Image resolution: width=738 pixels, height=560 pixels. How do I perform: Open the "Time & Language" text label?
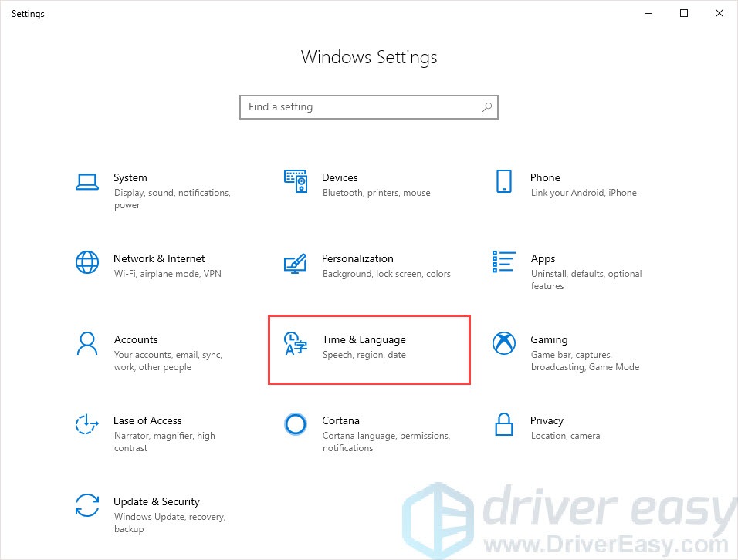[364, 339]
